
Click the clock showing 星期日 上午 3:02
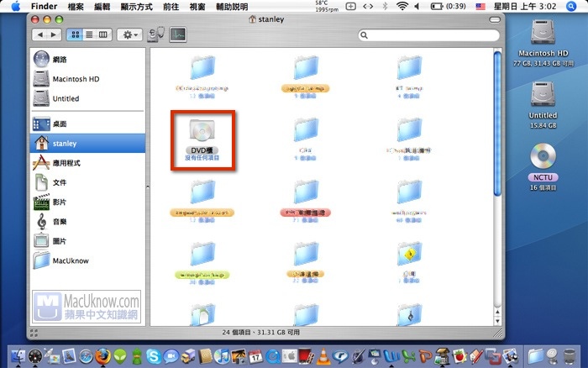point(525,6)
